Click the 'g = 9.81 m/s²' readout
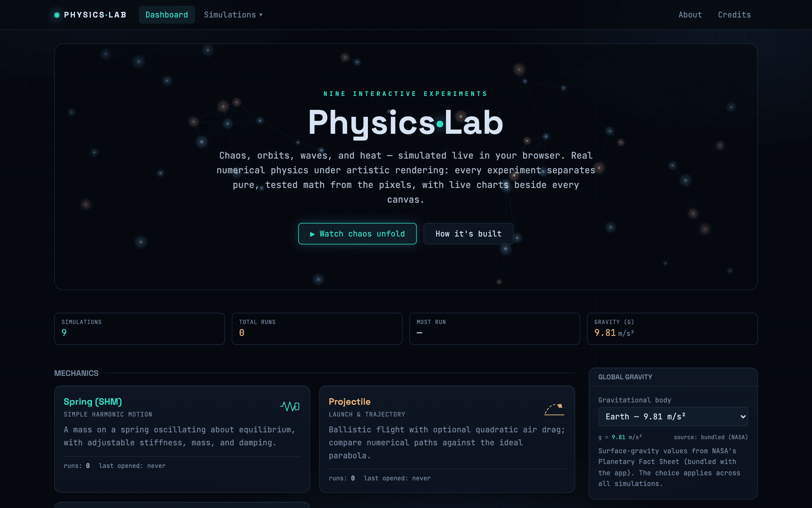Viewport: 812px width, 508px height. coord(620,437)
